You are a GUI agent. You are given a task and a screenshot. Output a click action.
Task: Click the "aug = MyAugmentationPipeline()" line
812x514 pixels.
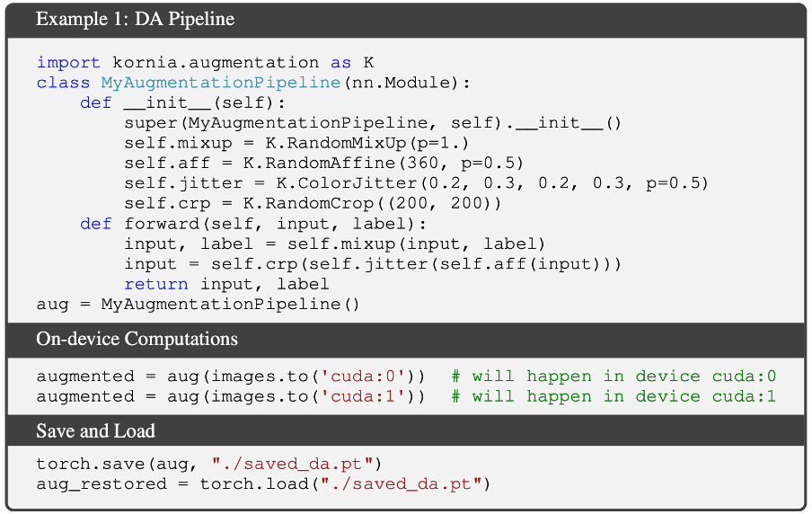(198, 304)
